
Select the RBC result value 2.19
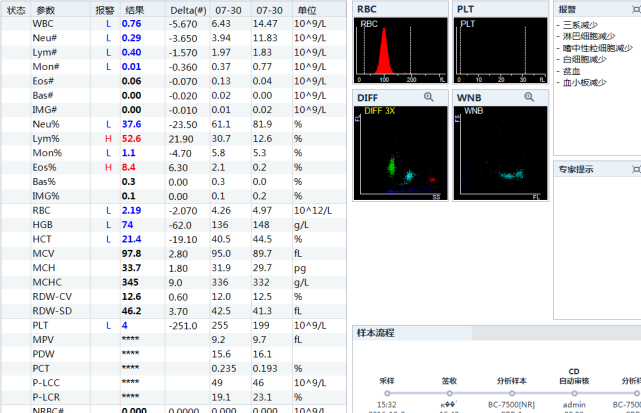(131, 211)
